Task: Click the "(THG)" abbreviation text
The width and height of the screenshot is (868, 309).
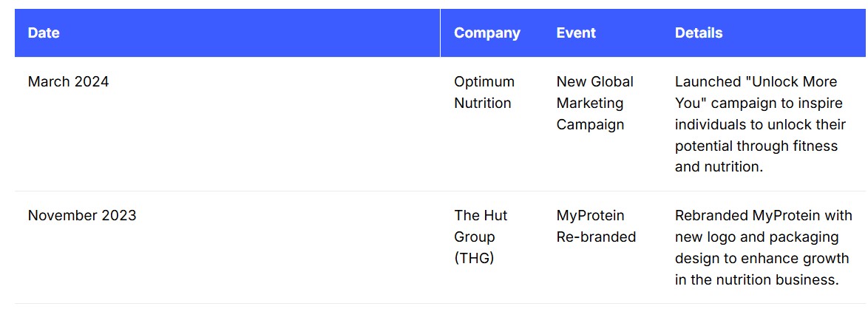Action: coord(474,259)
